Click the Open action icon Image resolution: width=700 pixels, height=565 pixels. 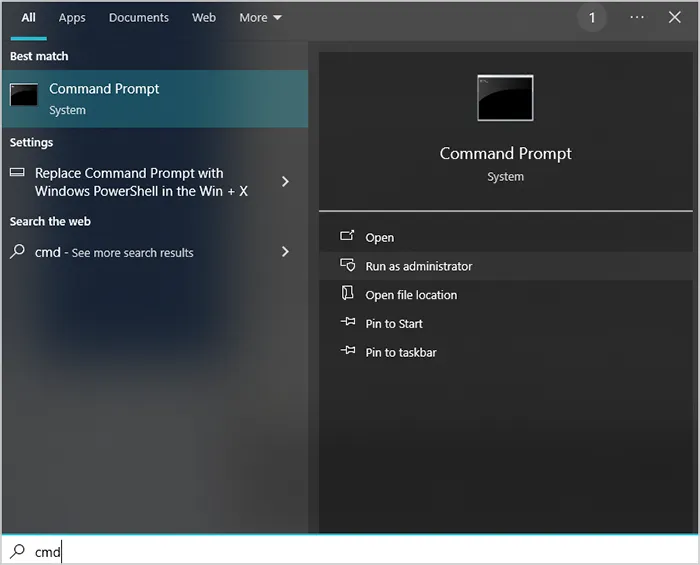[347, 236]
